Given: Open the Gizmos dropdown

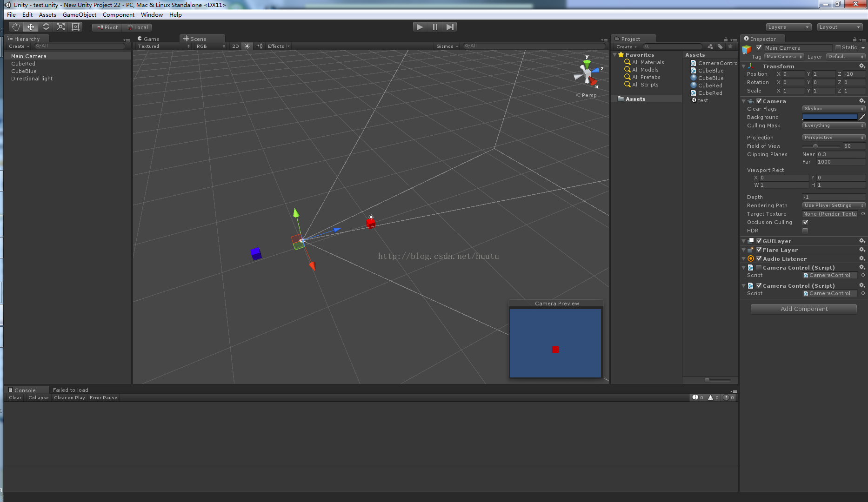Looking at the screenshot, I should point(447,46).
